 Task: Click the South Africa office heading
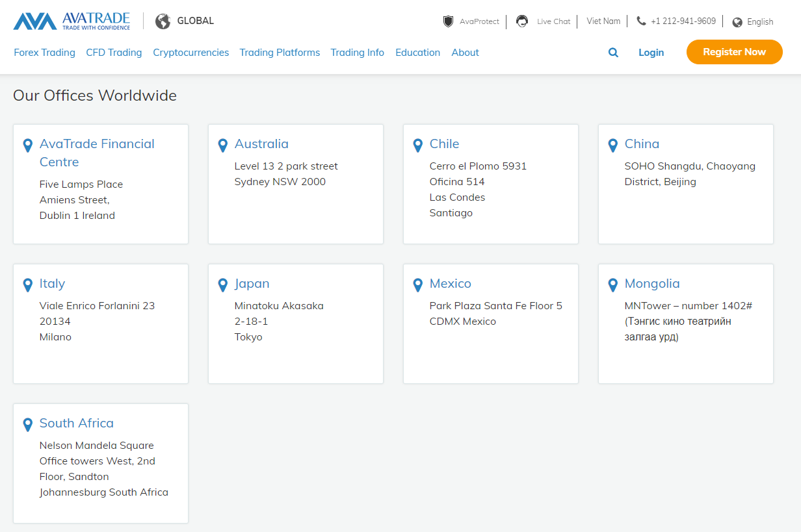pyautogui.click(x=76, y=423)
